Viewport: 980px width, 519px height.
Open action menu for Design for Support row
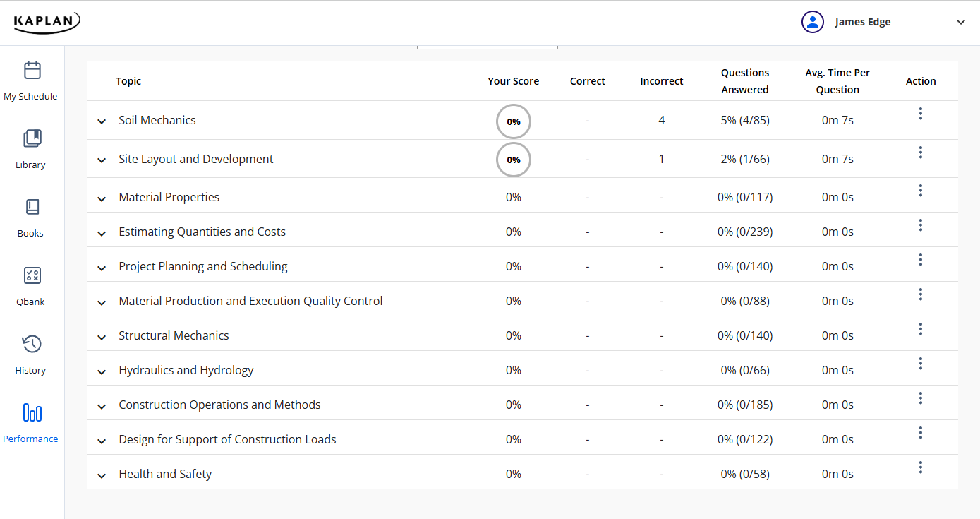coord(921,433)
